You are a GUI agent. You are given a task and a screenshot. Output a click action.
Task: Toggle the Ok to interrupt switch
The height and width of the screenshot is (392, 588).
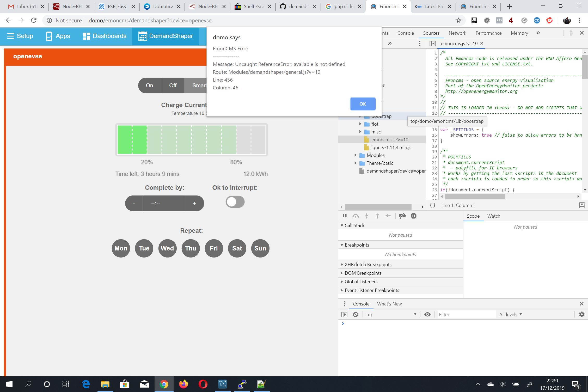click(235, 202)
